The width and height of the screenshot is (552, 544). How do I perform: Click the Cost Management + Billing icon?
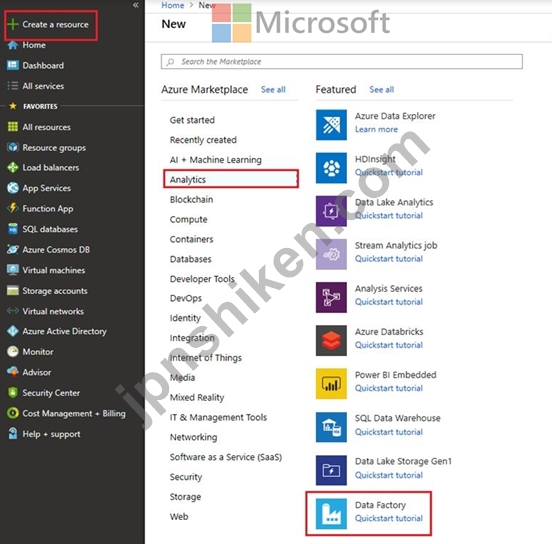tap(13, 413)
